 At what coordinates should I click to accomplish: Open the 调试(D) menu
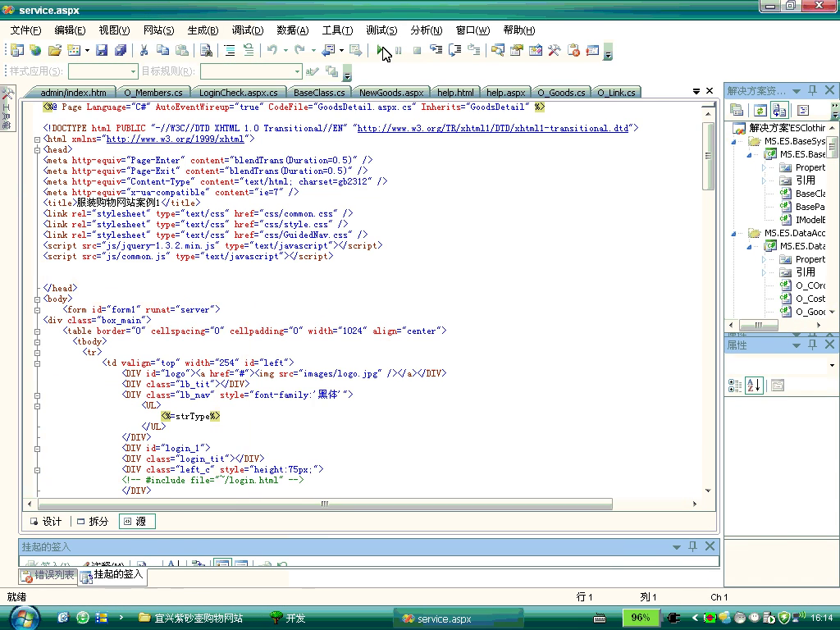tap(248, 30)
